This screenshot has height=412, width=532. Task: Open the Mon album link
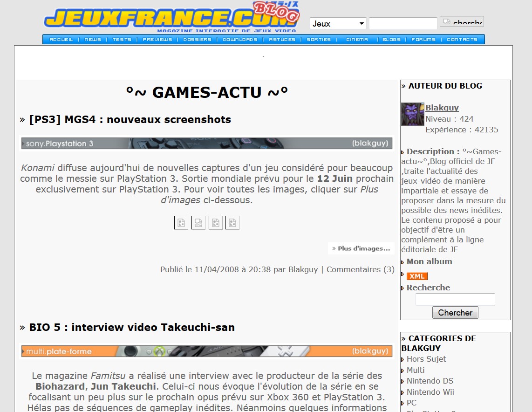tap(429, 261)
